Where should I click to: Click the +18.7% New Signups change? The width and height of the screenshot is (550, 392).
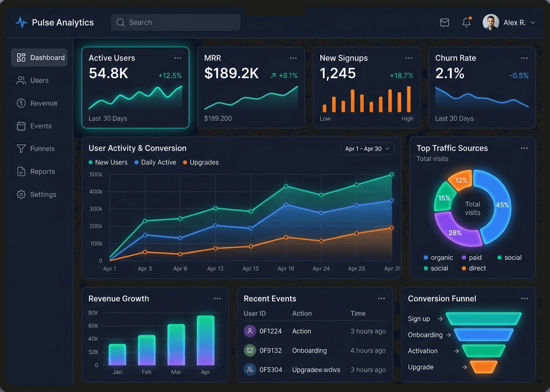click(401, 75)
